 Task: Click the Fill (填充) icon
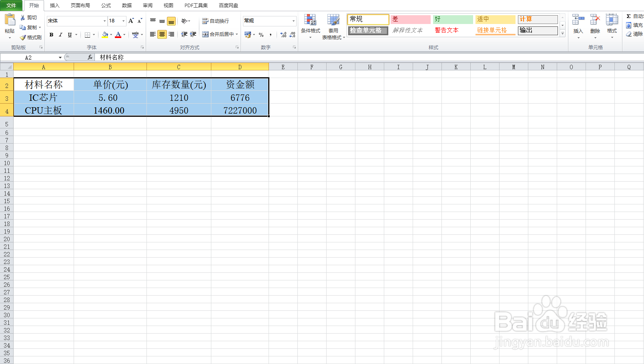[629, 25]
